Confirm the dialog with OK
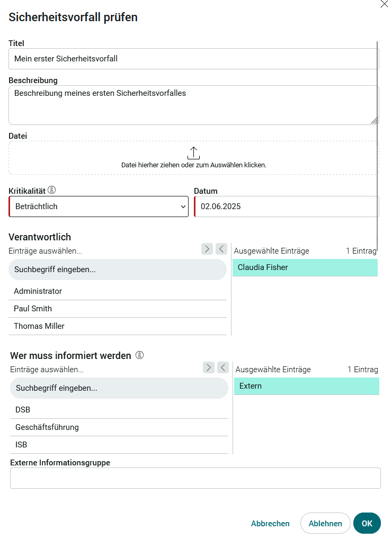Image resolution: width=392 pixels, height=548 pixels. click(x=367, y=523)
